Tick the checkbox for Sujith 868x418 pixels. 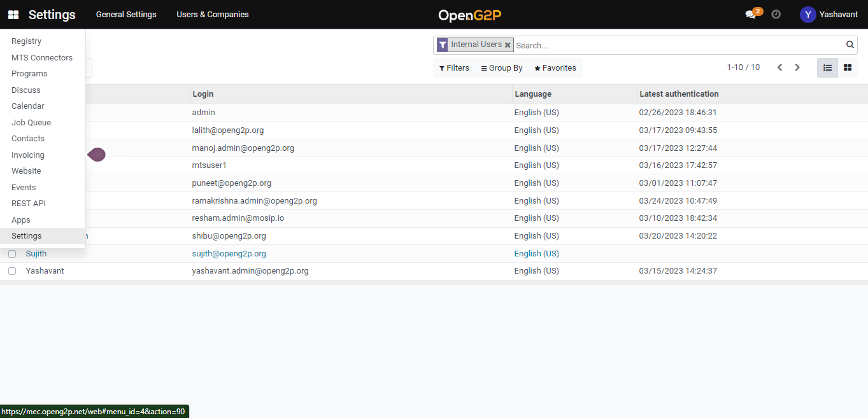pyautogui.click(x=12, y=254)
